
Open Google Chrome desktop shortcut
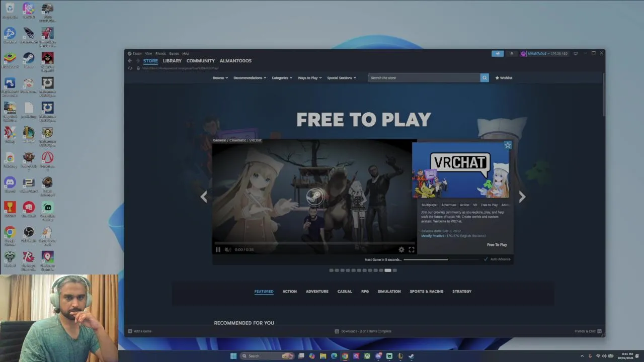[10, 236]
